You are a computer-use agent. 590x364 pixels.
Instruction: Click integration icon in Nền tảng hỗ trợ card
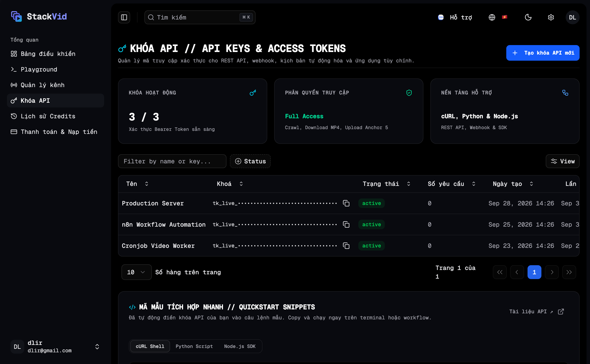pos(565,93)
